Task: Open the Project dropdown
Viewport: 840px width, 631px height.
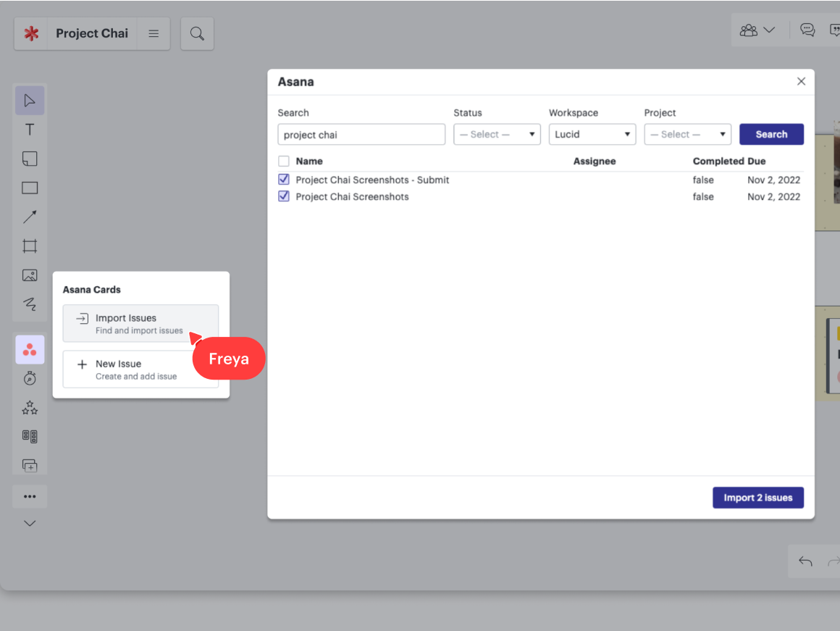Action: point(687,134)
